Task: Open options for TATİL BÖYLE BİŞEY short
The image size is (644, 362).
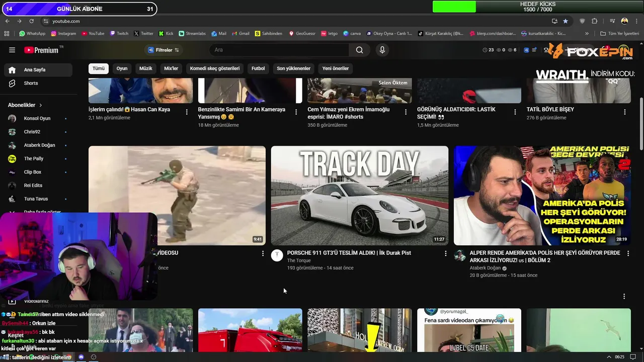Action: (x=625, y=112)
